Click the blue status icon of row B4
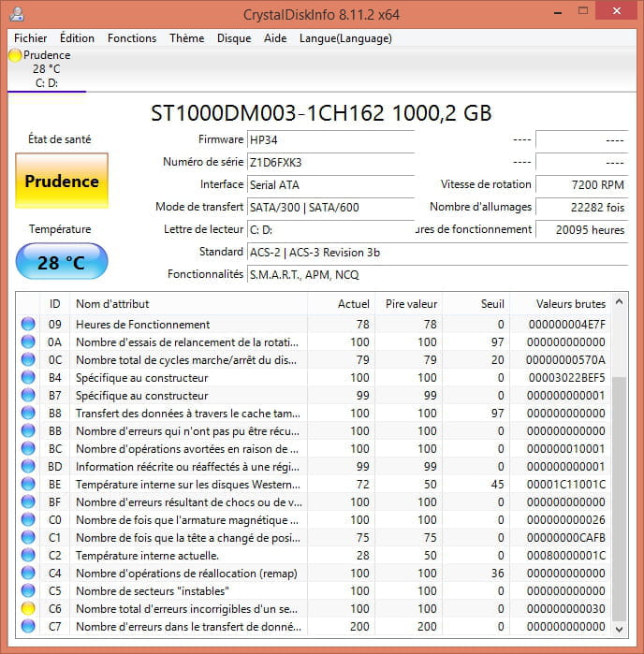Image resolution: width=644 pixels, height=654 pixels. pyautogui.click(x=28, y=377)
